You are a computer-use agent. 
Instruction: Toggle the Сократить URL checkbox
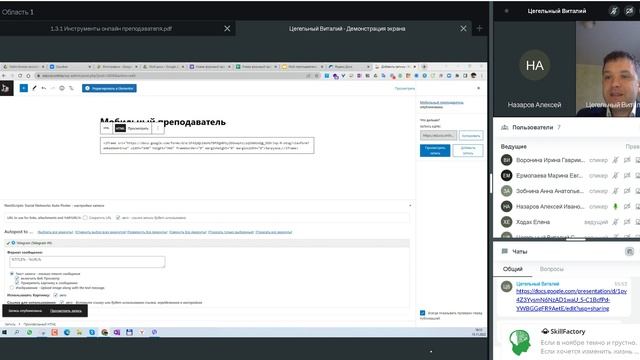click(85, 218)
